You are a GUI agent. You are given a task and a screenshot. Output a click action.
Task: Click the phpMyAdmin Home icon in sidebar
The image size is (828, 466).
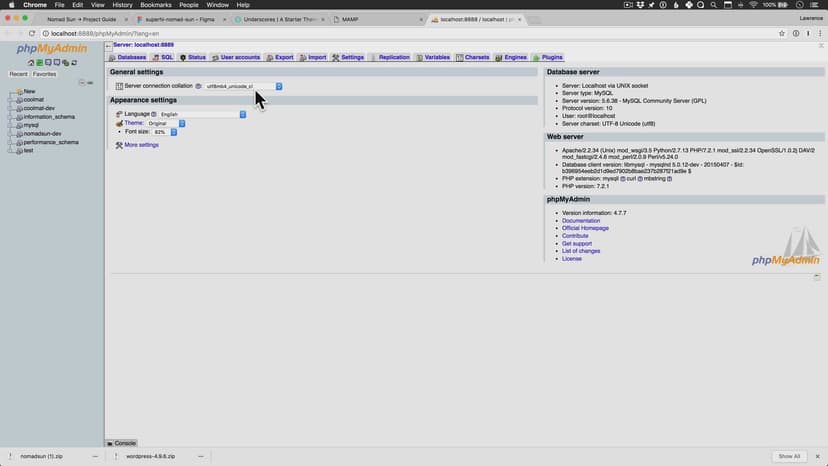click(31, 62)
